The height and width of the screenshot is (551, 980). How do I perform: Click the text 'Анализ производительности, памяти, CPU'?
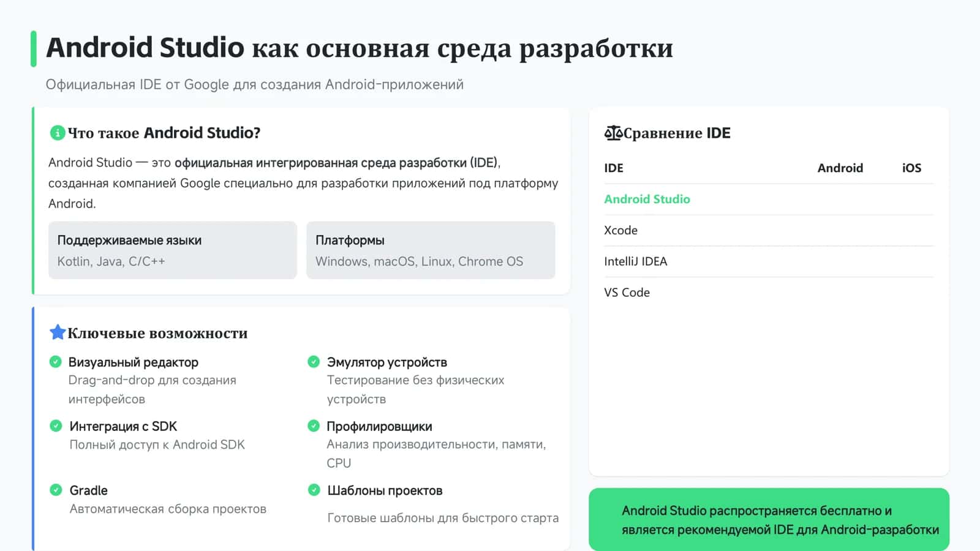pyautogui.click(x=436, y=454)
